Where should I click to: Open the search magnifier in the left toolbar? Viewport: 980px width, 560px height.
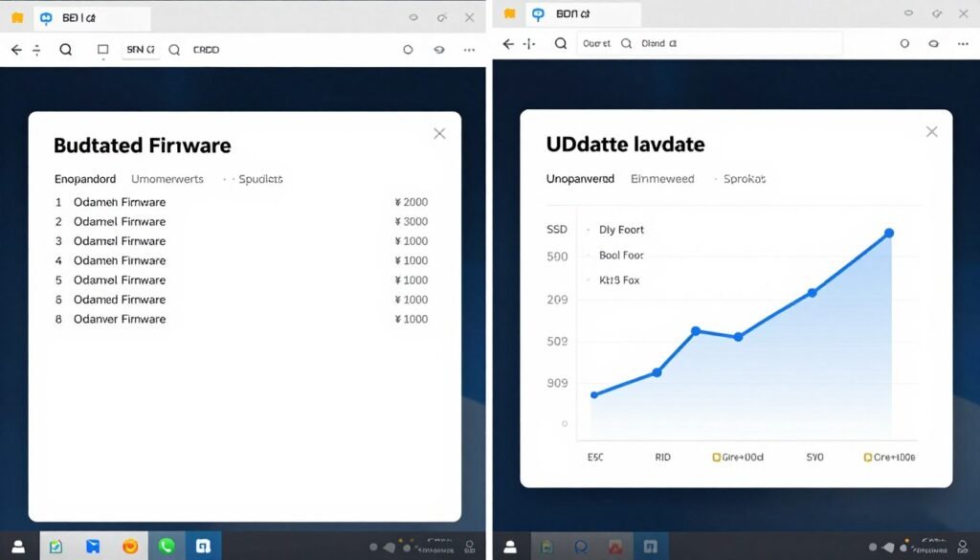[65, 49]
